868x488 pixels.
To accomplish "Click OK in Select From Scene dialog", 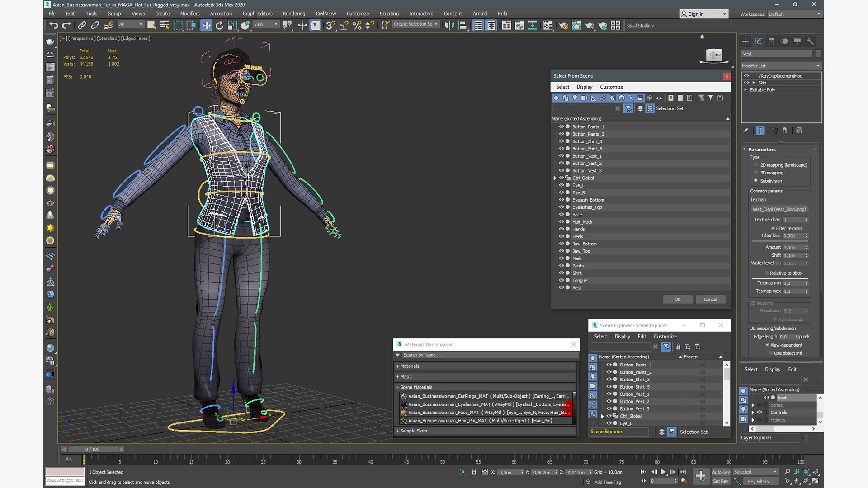I will click(677, 299).
